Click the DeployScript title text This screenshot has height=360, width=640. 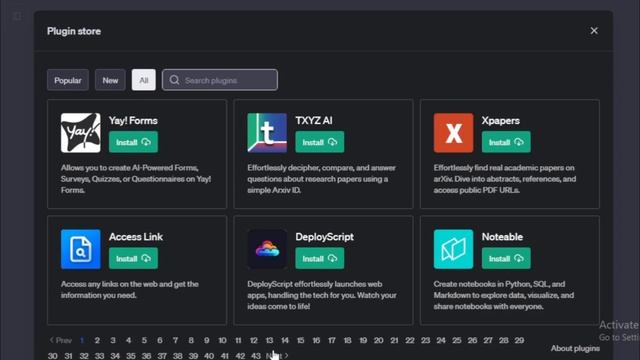pos(324,237)
